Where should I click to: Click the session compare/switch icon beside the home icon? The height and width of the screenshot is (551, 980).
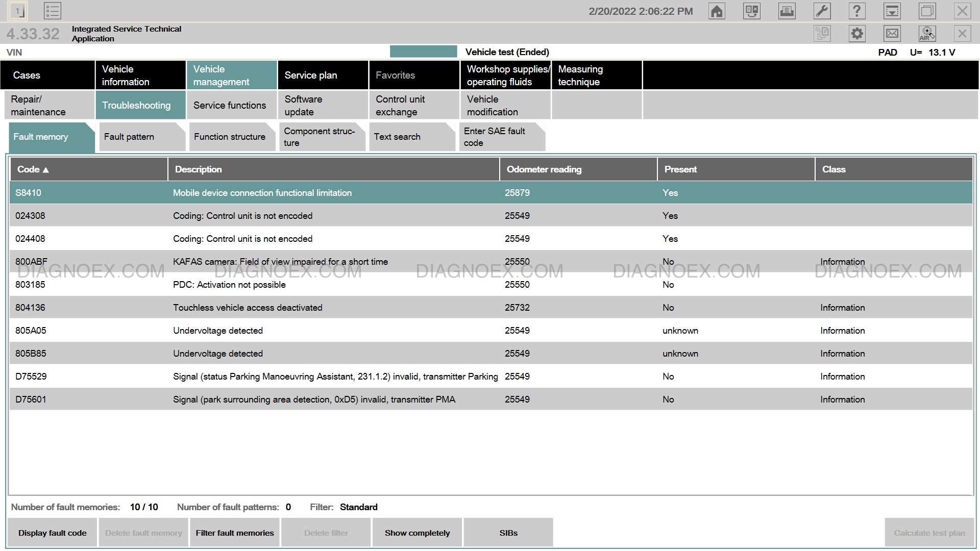pos(752,11)
